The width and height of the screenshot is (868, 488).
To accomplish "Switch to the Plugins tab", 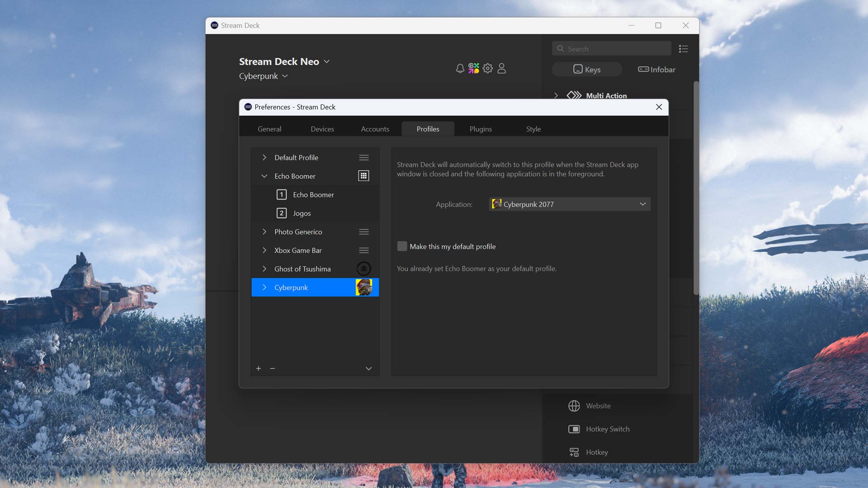I will pyautogui.click(x=481, y=129).
